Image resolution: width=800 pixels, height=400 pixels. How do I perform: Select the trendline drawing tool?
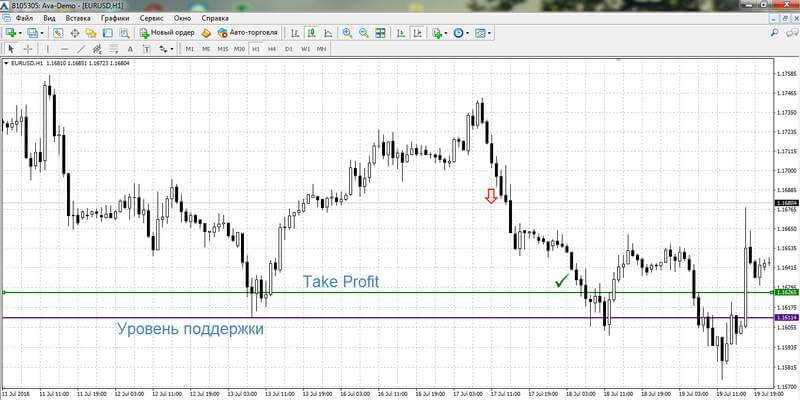[81, 49]
